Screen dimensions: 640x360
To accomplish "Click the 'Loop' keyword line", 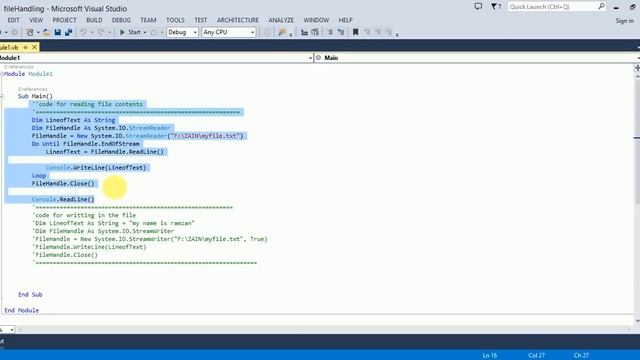I will [x=39, y=176].
